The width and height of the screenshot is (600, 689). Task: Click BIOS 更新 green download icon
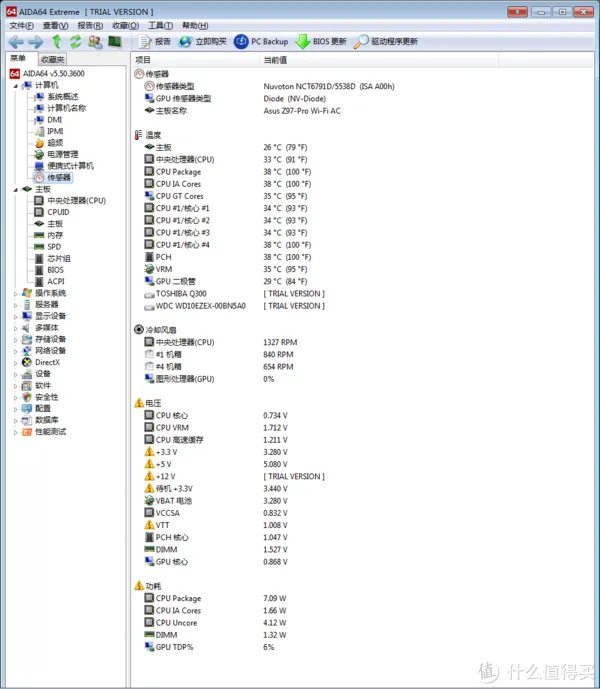click(320, 42)
